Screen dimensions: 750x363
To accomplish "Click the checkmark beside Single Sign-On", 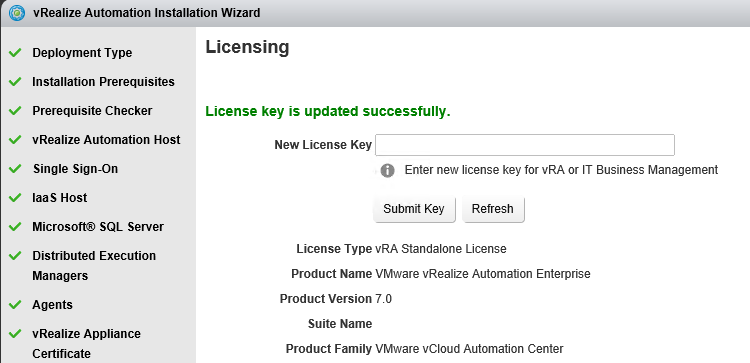I will pyautogui.click(x=15, y=168).
